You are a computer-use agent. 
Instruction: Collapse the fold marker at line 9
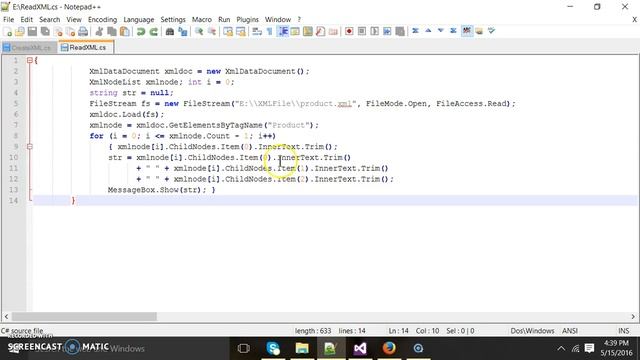tap(29, 147)
